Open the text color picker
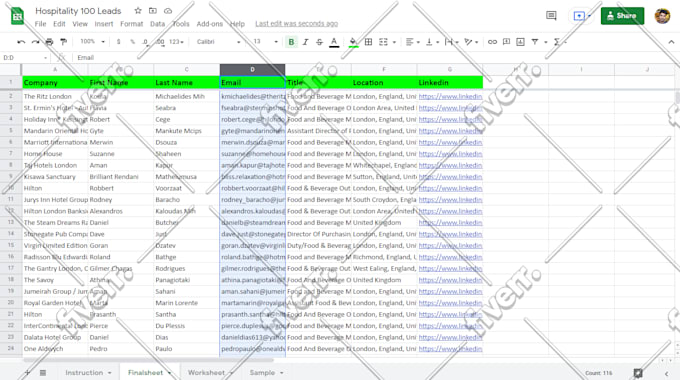Image resolution: width=680 pixels, height=380 pixels. (x=334, y=42)
